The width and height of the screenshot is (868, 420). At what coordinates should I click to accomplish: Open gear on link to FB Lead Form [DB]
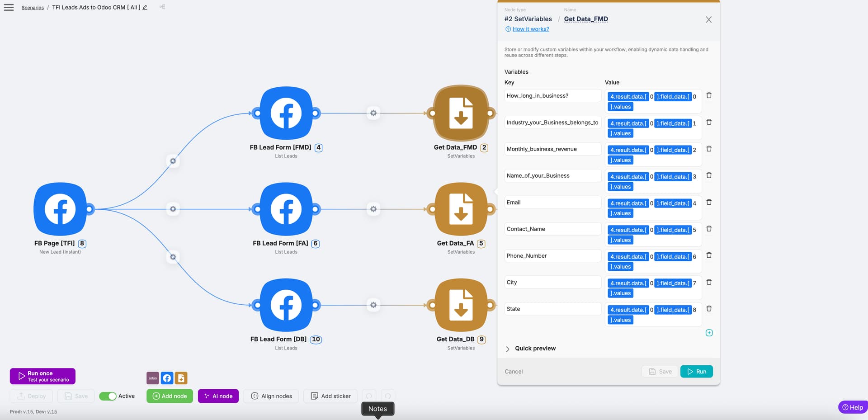click(173, 257)
